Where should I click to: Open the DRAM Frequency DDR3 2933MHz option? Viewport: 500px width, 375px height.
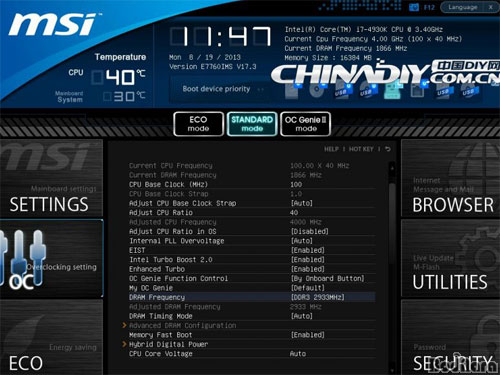coord(252,297)
